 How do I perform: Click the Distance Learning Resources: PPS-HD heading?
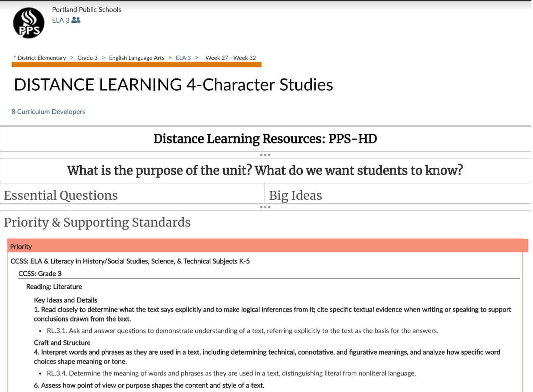pos(265,139)
